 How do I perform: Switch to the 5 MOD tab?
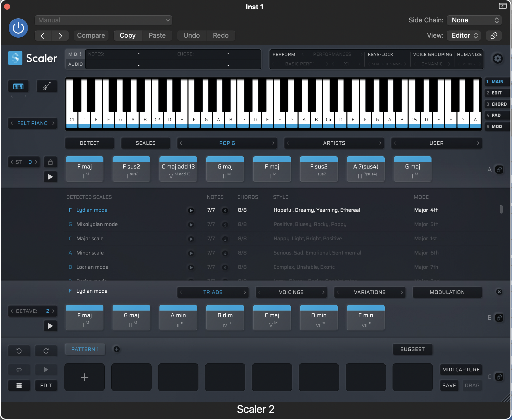point(497,127)
